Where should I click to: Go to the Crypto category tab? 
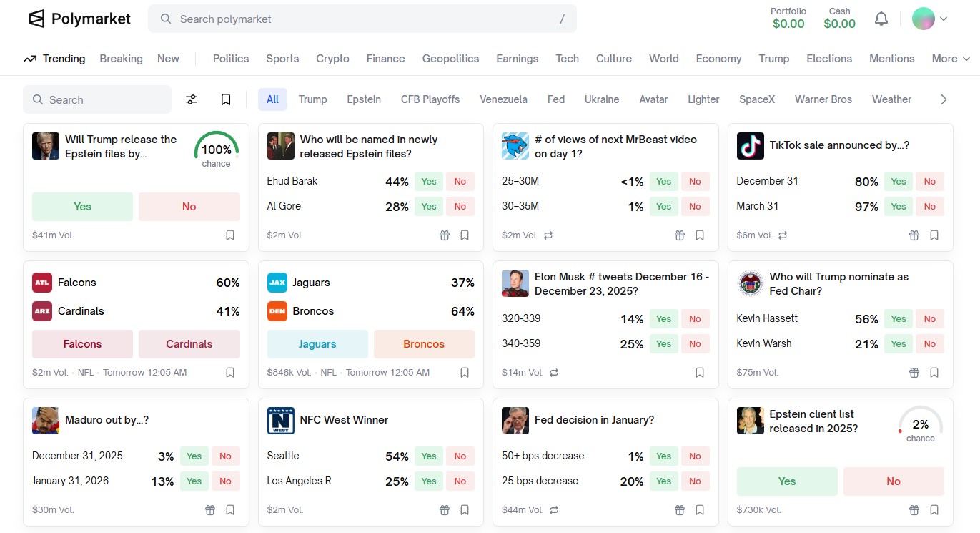coord(332,59)
